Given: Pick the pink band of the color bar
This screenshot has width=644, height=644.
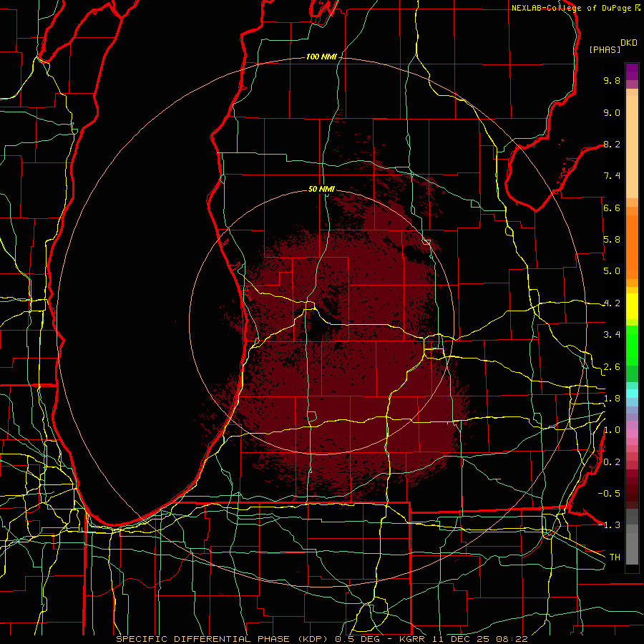Looking at the screenshot, I should click(632, 434).
